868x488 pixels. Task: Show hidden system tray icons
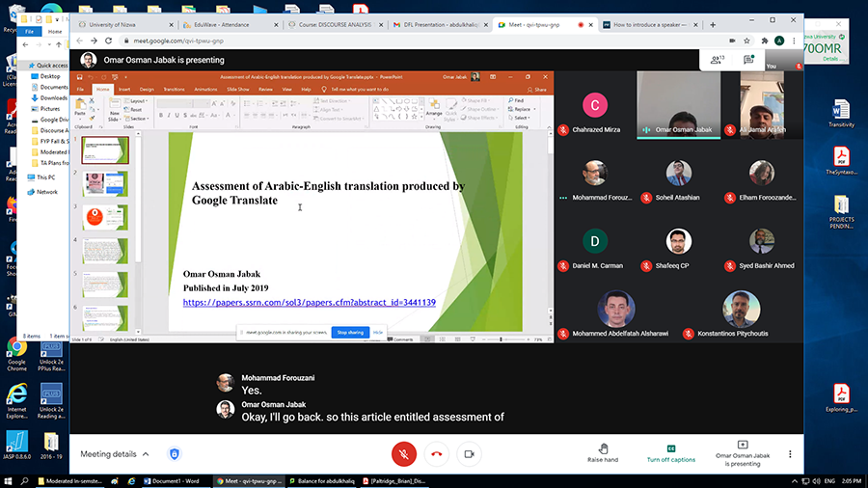click(x=795, y=481)
